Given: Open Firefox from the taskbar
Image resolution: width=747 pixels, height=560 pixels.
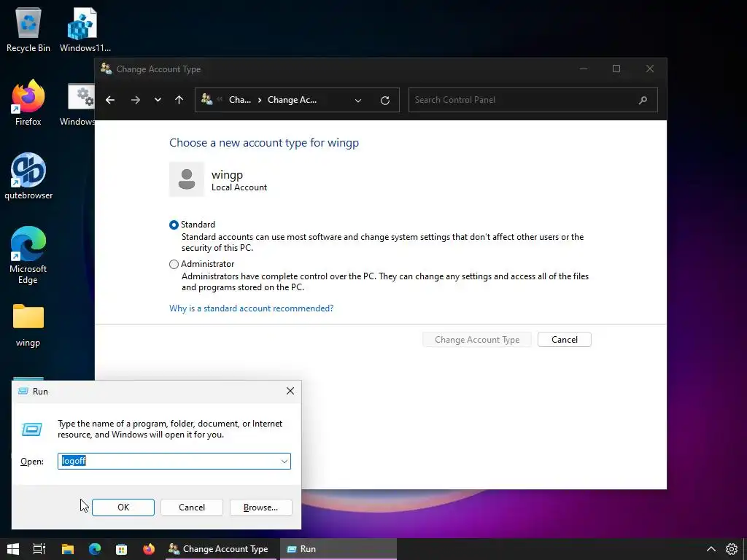Looking at the screenshot, I should (149, 549).
